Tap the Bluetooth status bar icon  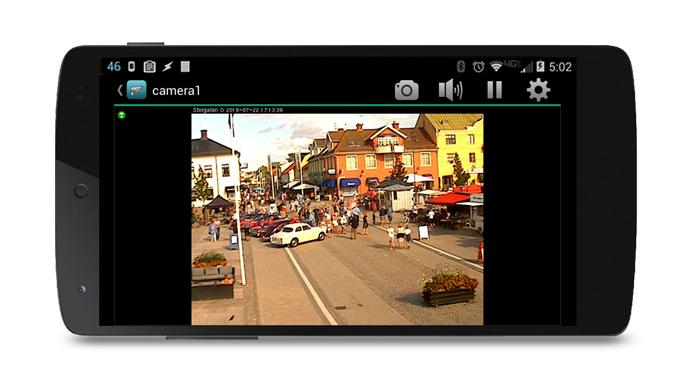click(x=461, y=66)
